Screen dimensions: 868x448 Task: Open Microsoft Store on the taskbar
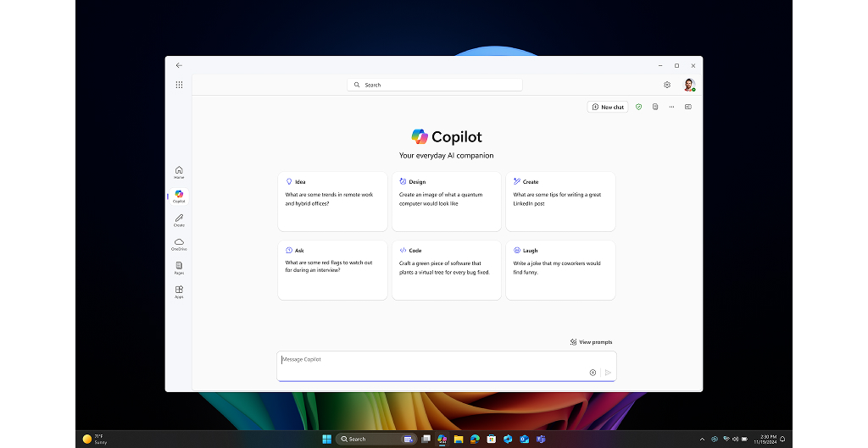pyautogui.click(x=491, y=440)
